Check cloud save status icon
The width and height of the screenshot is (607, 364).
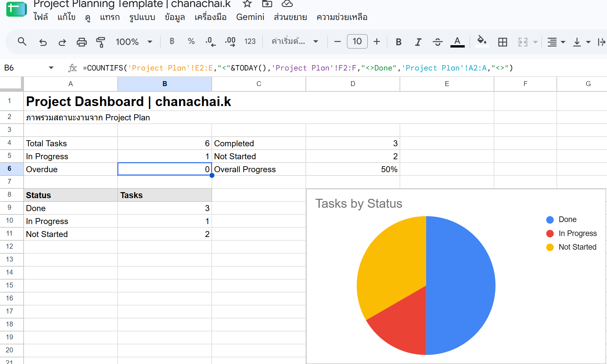pyautogui.click(x=287, y=4)
